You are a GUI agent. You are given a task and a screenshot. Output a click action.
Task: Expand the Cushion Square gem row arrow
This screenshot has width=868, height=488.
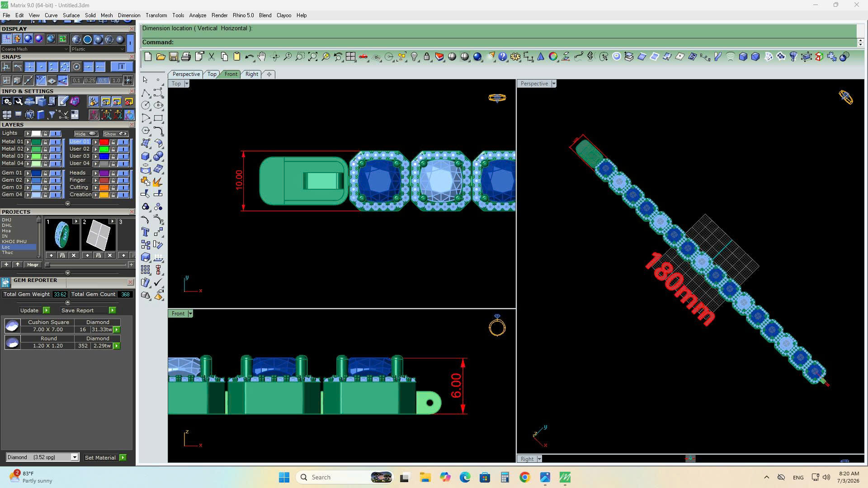[117, 330]
